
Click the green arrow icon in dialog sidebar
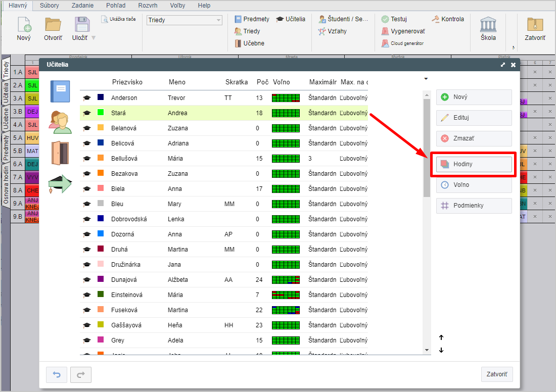pos(60,184)
